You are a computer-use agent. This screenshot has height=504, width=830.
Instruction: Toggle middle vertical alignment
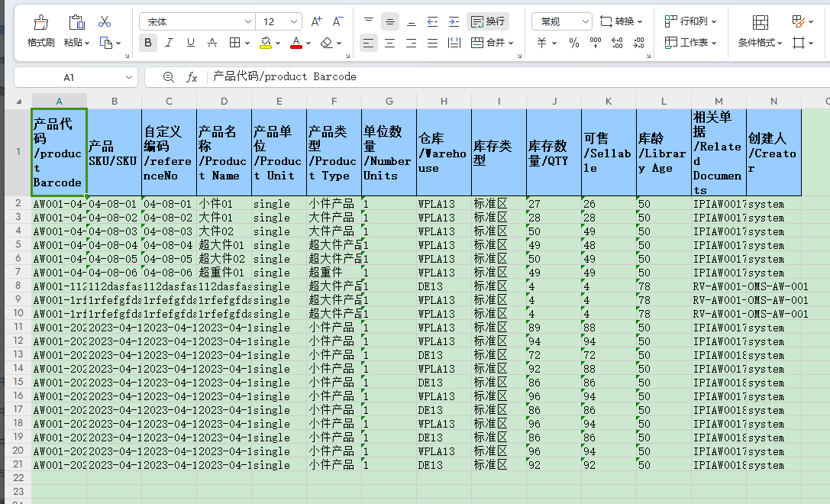(x=390, y=21)
